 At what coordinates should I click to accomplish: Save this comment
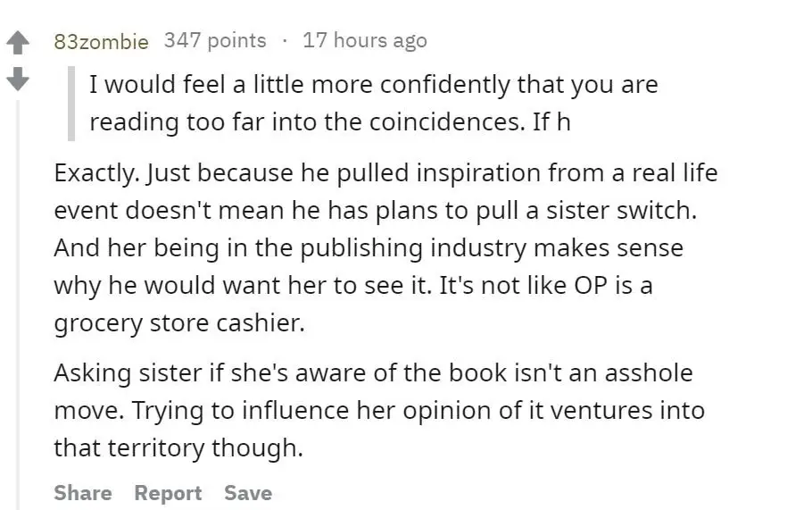point(248,492)
